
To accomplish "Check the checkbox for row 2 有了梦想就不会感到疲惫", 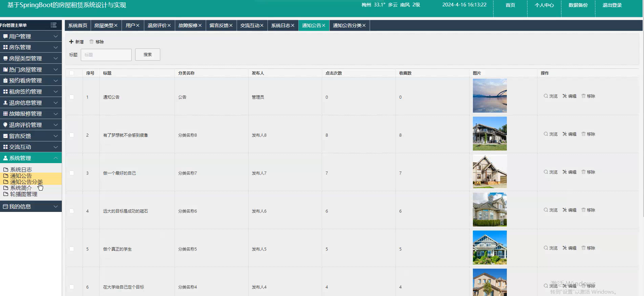I will click(72, 135).
